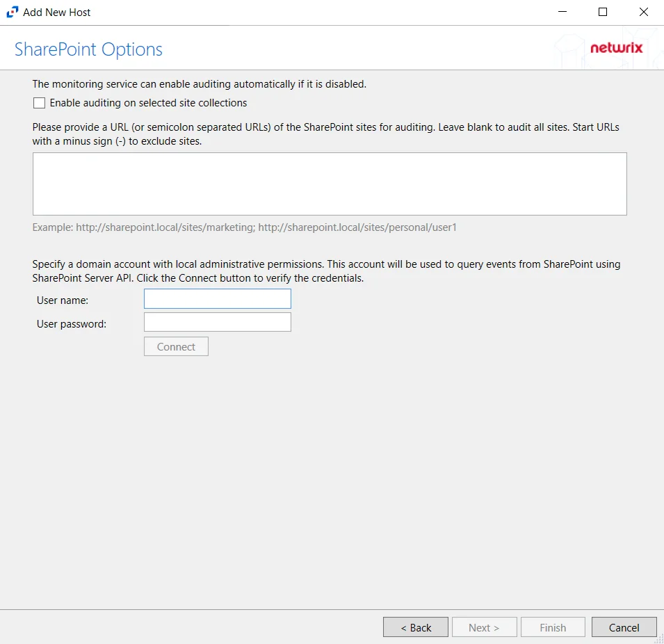Screen dimensions: 664x644
Task: Focus the User password field
Action: (217, 322)
